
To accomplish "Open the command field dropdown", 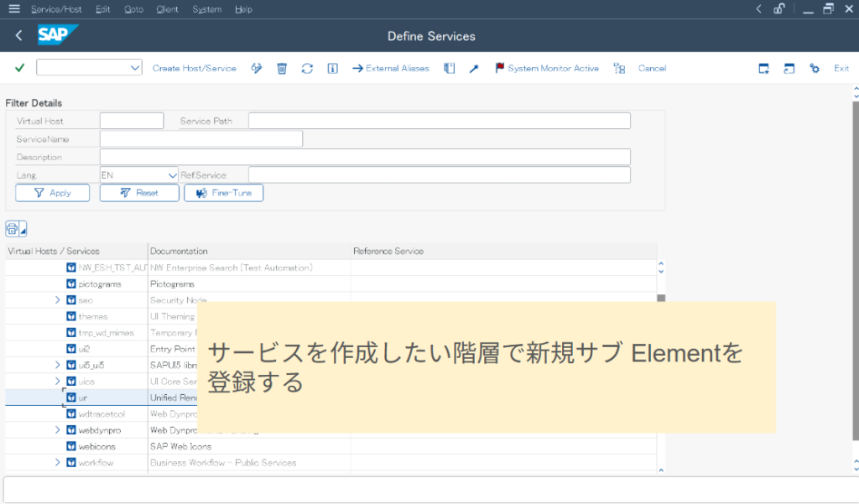I will [136, 68].
